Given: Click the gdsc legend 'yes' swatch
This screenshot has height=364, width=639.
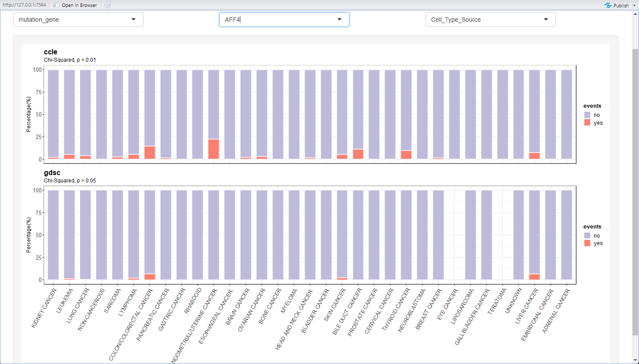Looking at the screenshot, I should point(587,243).
